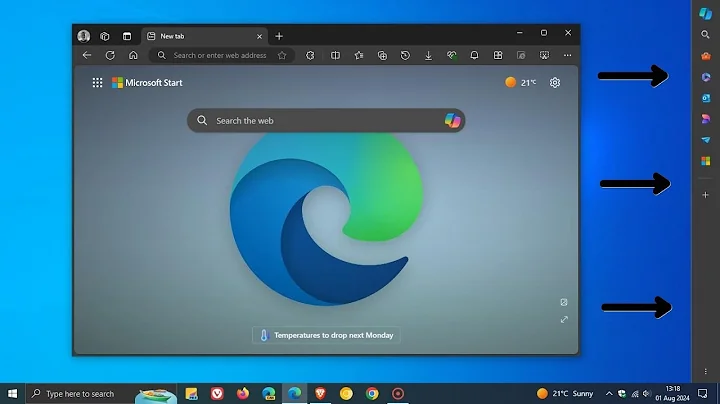Activate the Split screen toolbar icon
Image resolution: width=720 pixels, height=404 pixels.
coord(336,56)
